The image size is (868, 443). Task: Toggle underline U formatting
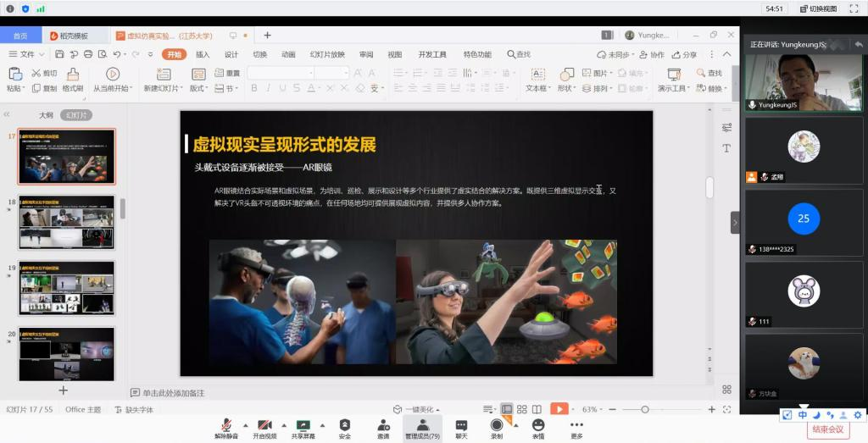[x=282, y=88]
